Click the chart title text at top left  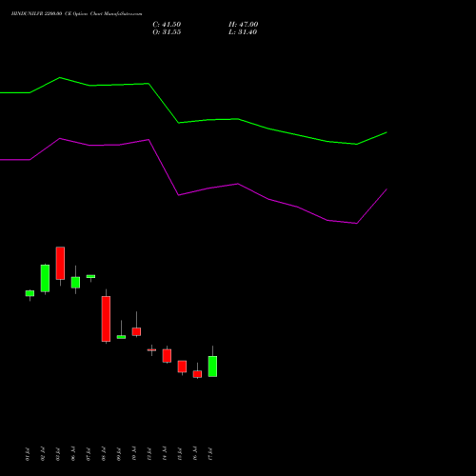tap(76, 14)
